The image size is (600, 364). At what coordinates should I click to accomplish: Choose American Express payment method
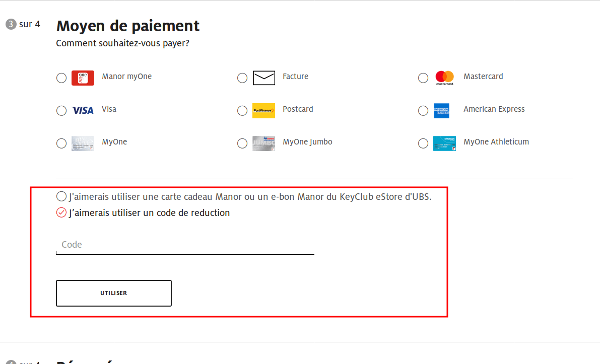(x=423, y=111)
